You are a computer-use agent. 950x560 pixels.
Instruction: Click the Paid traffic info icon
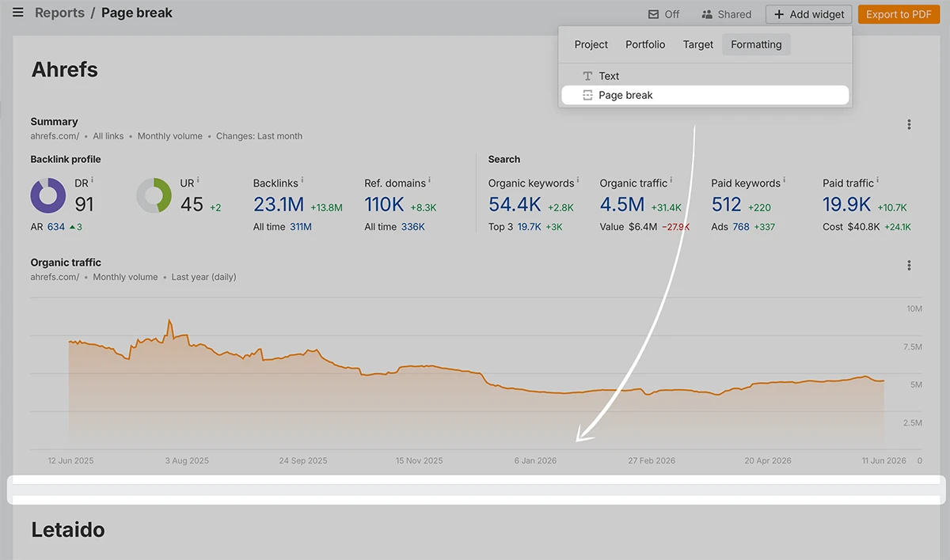click(878, 180)
